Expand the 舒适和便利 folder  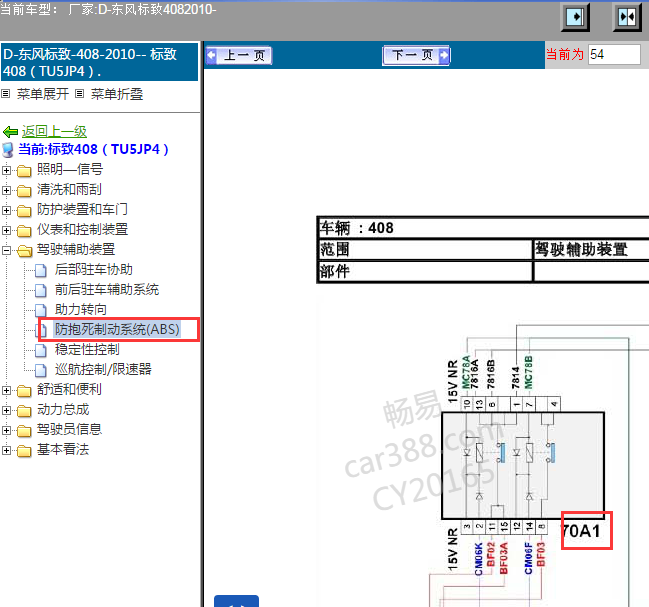pos(6,390)
